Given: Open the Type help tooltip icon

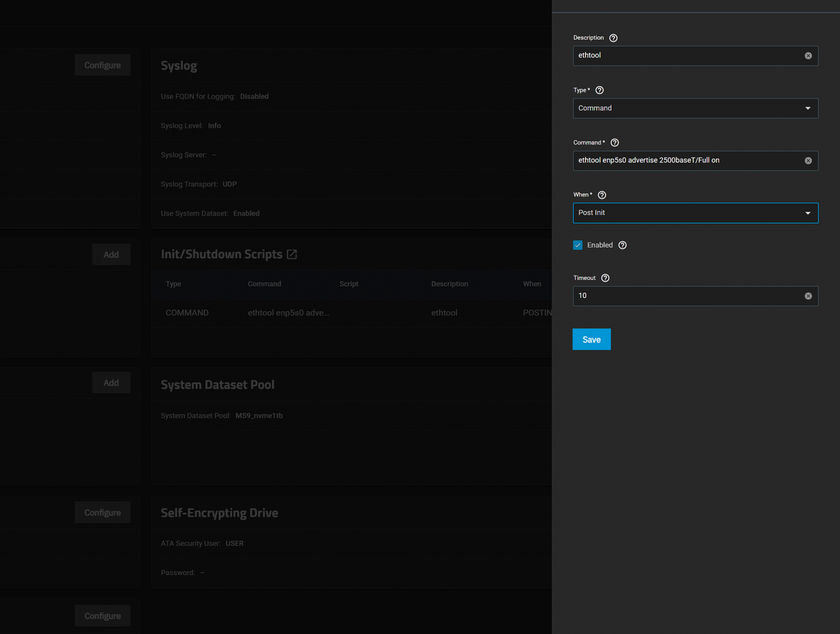Looking at the screenshot, I should tap(599, 90).
